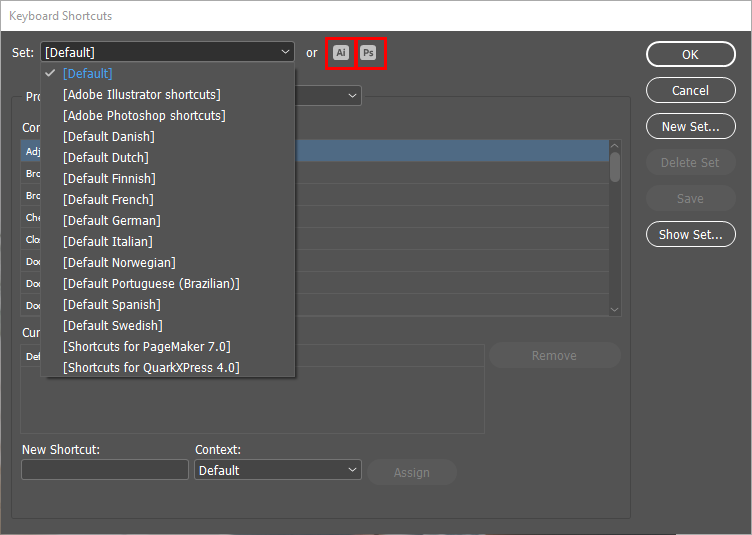Select [Default Danish] shortcut set
This screenshot has height=535, width=752.
(168, 137)
